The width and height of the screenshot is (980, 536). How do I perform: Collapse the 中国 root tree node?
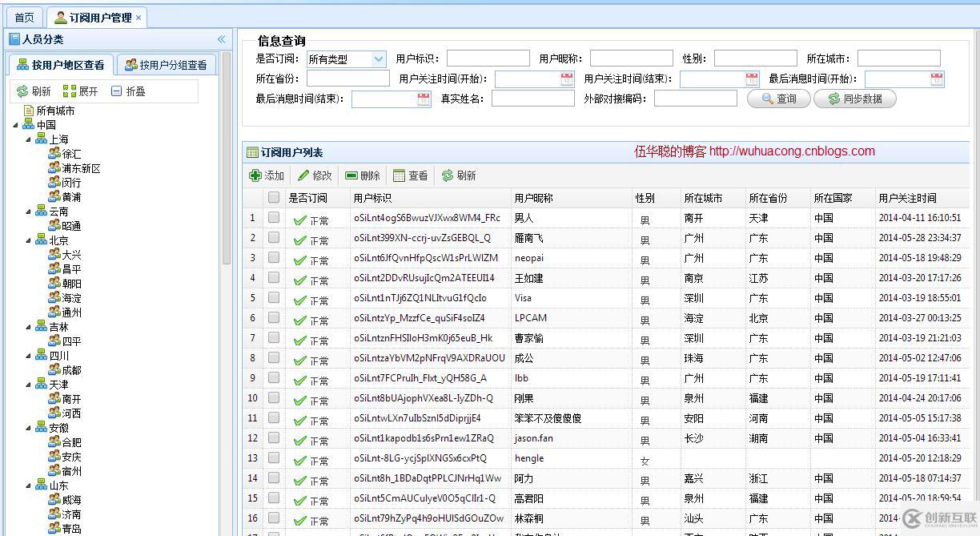click(16, 125)
